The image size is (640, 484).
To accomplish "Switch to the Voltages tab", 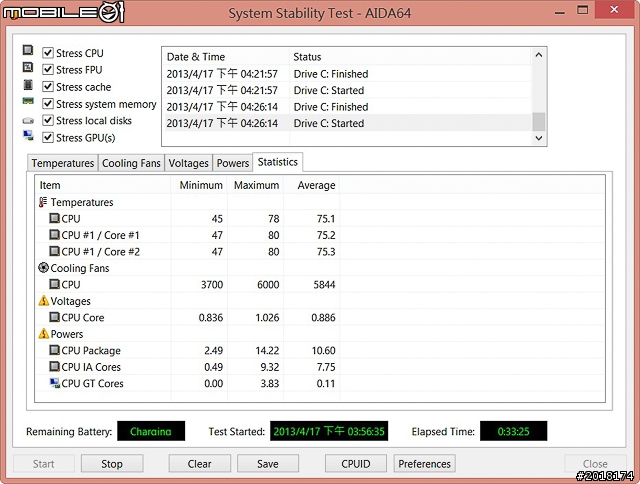I will point(188,163).
